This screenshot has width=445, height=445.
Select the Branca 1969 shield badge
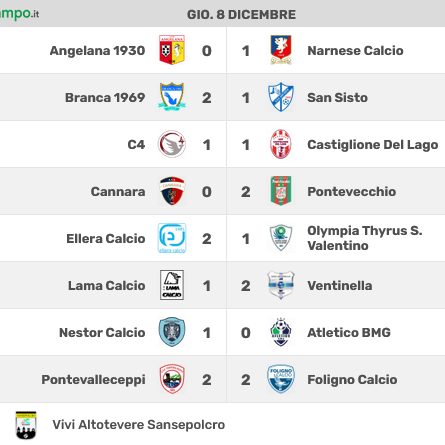172,97
